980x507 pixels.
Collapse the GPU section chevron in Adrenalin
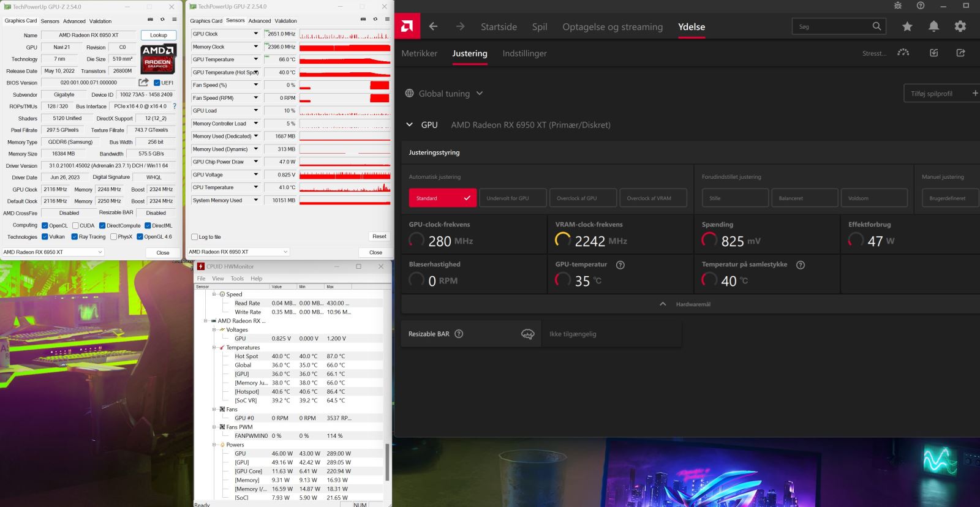pos(410,124)
